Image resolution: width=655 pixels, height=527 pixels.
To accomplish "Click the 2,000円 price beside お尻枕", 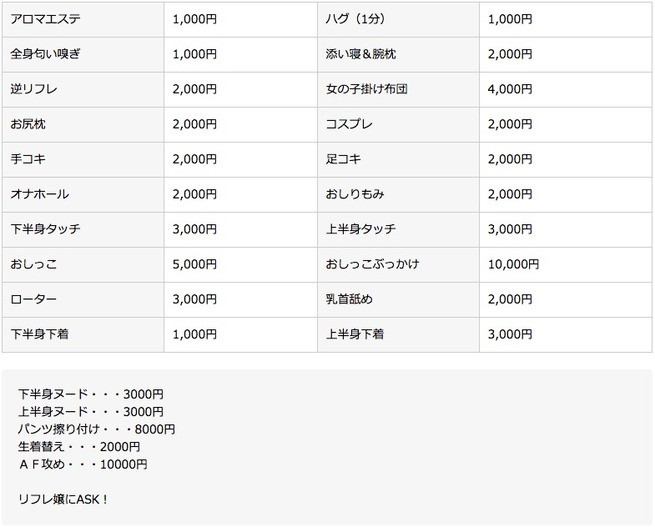I will [x=194, y=124].
